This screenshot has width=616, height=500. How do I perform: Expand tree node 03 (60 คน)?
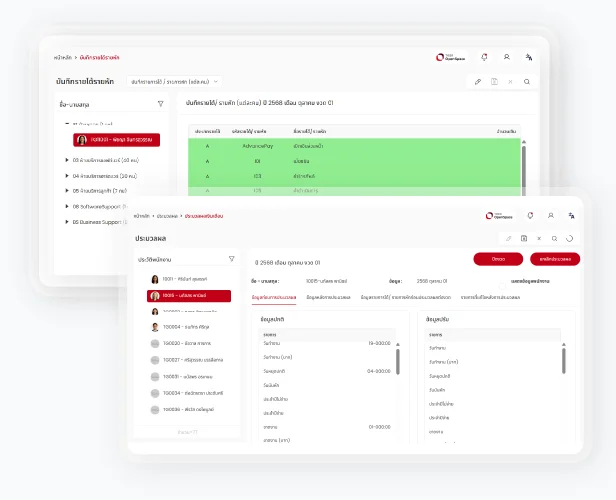[x=67, y=160]
